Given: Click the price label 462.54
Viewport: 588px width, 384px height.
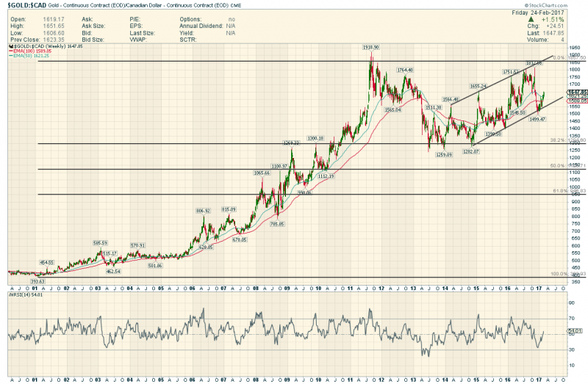Looking at the screenshot, I should pyautogui.click(x=113, y=271).
